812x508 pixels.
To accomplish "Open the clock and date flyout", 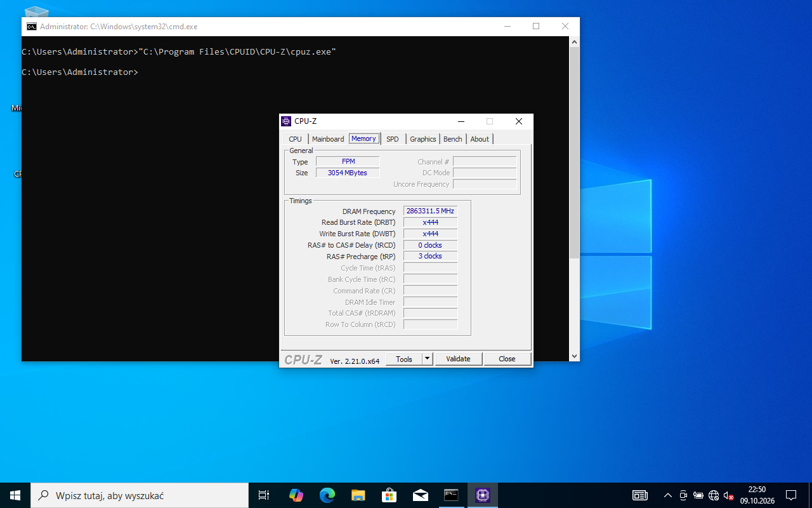I will point(757,495).
